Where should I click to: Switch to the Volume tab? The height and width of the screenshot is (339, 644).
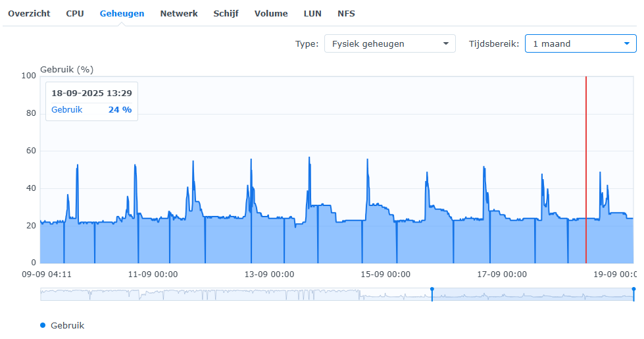pyautogui.click(x=271, y=14)
